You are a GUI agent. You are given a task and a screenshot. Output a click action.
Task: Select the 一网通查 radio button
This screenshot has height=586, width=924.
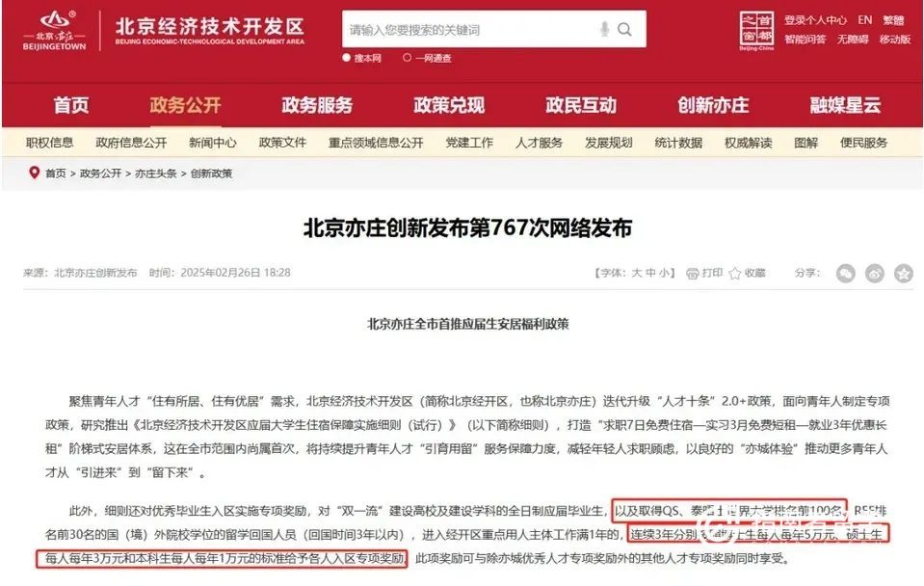(407, 58)
